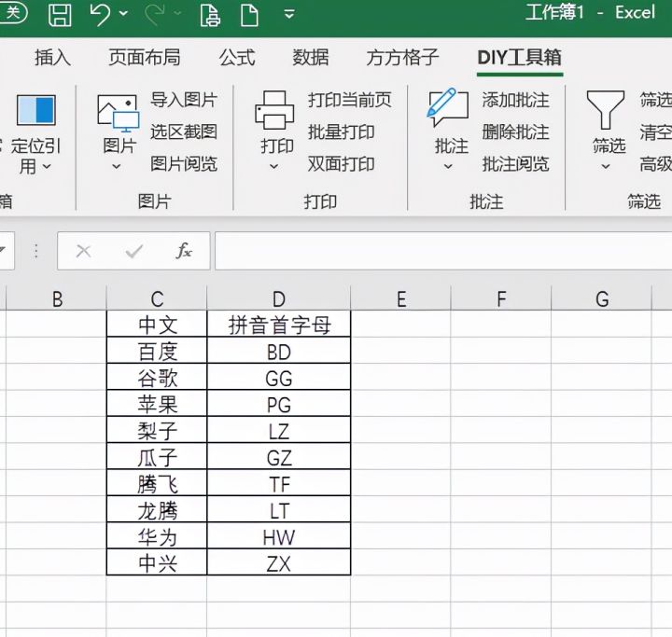The image size is (672, 637).
Task: Click the 打印 printer icon
Action: pyautogui.click(x=274, y=110)
